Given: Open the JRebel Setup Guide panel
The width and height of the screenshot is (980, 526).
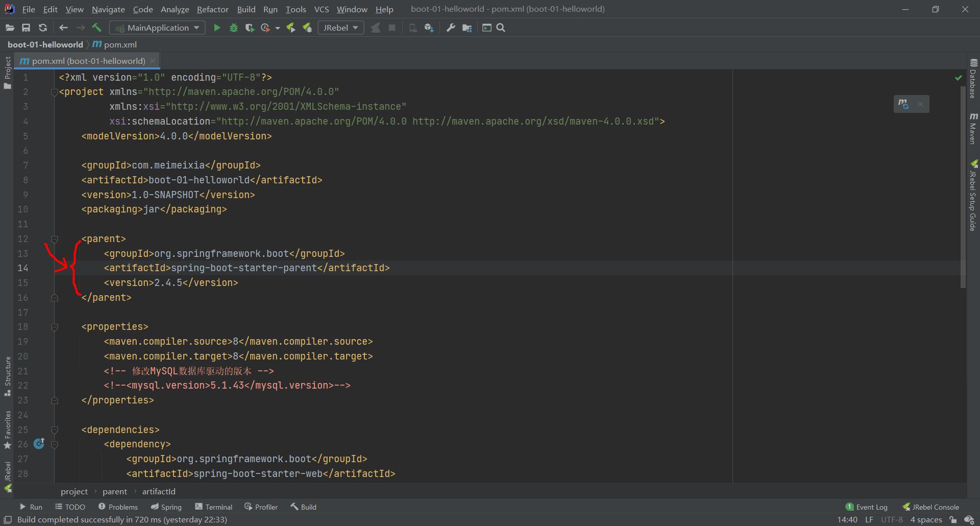Looking at the screenshot, I should (x=973, y=195).
